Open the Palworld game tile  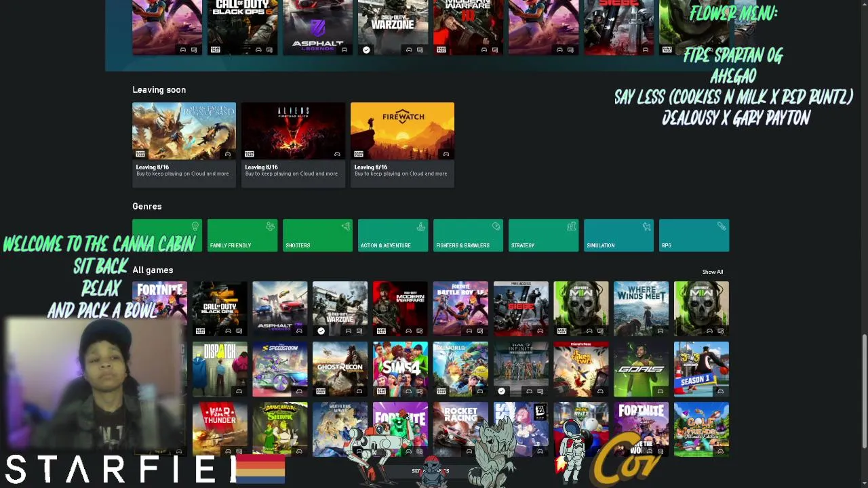pos(460,369)
